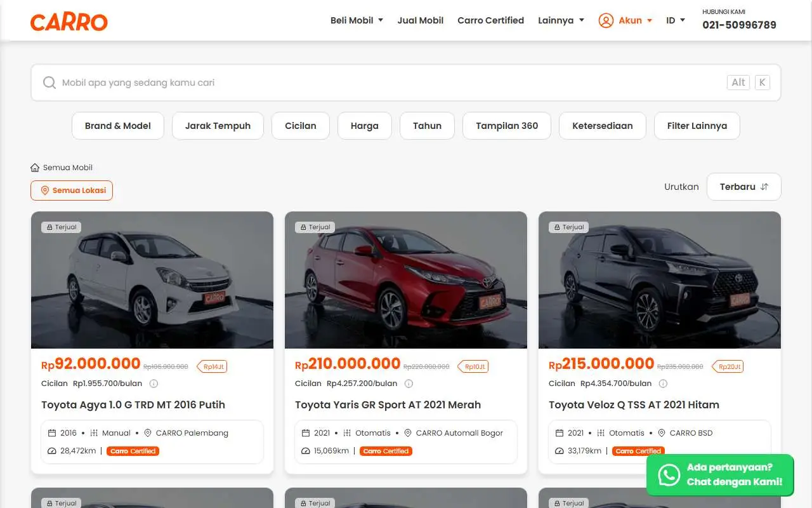812x508 pixels.
Task: Open the Ketersediaan filter
Action: pyautogui.click(x=603, y=126)
